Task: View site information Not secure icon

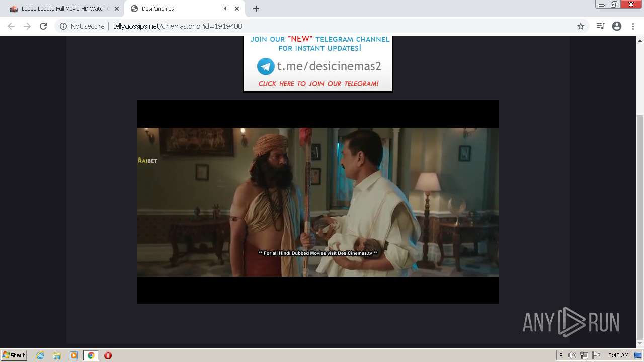Action: pos(63,26)
